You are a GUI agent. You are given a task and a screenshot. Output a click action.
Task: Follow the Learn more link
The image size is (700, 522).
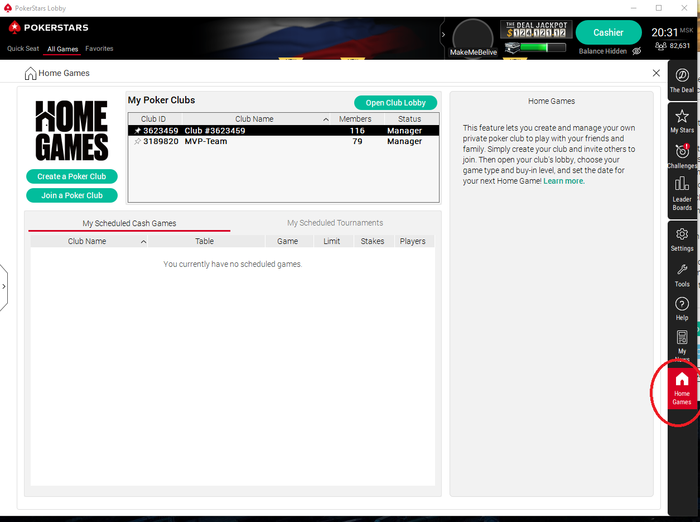pos(563,181)
